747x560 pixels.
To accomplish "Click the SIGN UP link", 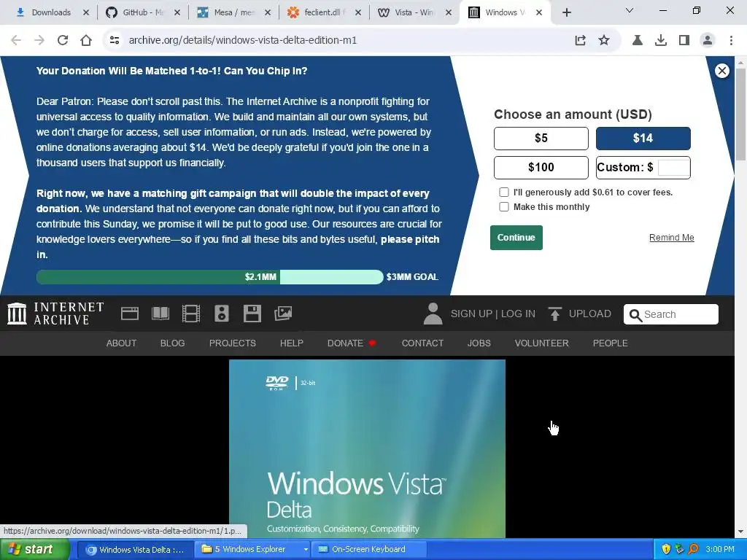I will [471, 314].
